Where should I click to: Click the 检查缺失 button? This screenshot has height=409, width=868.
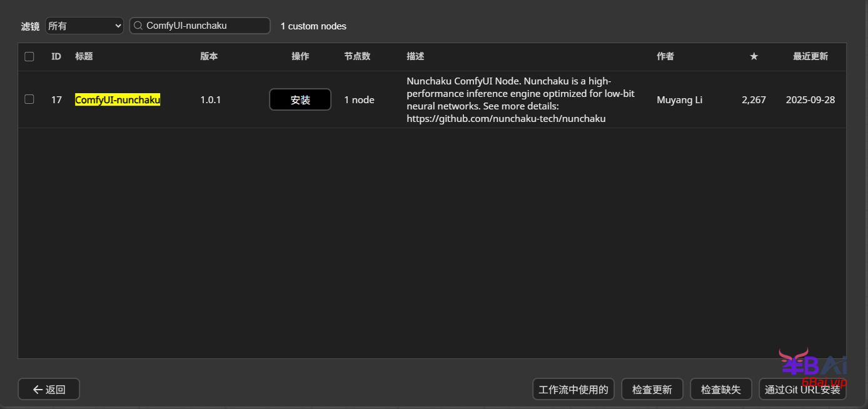coord(720,389)
